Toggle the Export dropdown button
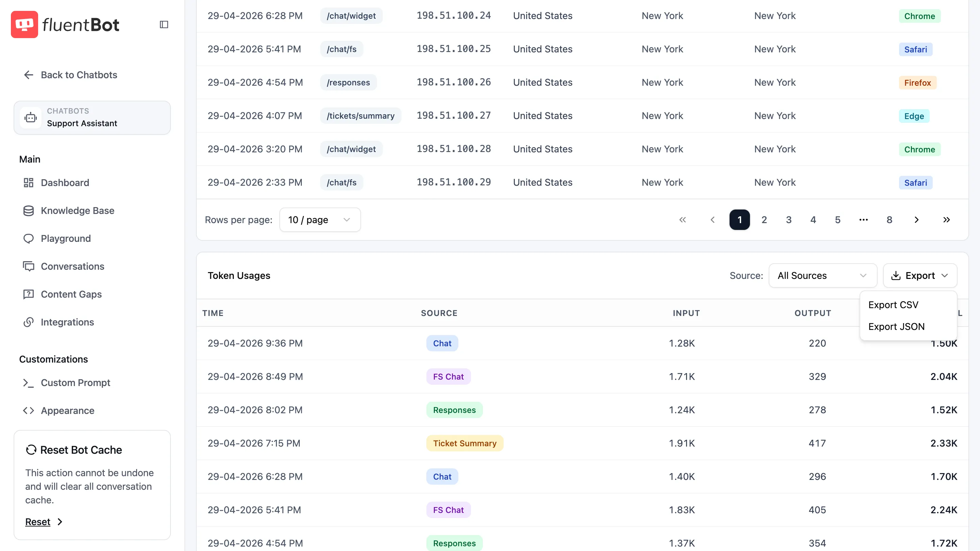Viewport: 980px width, 551px height. 920,276
